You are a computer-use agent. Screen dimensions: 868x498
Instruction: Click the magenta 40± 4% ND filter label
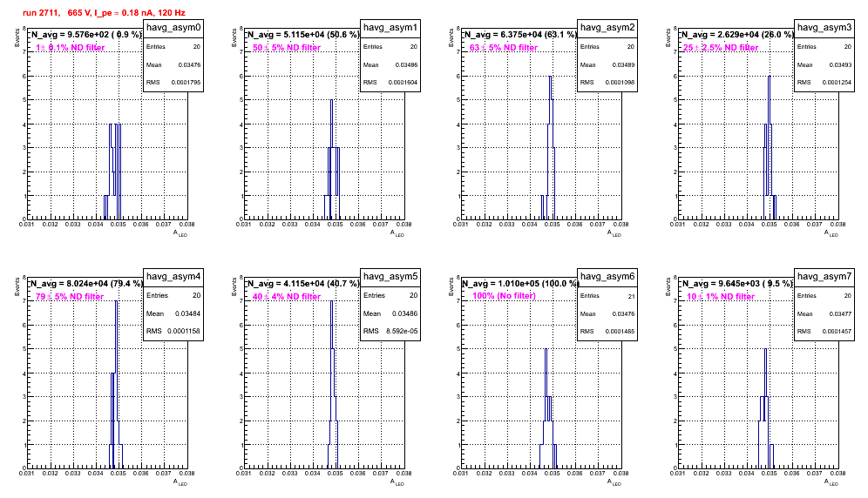pos(287,297)
